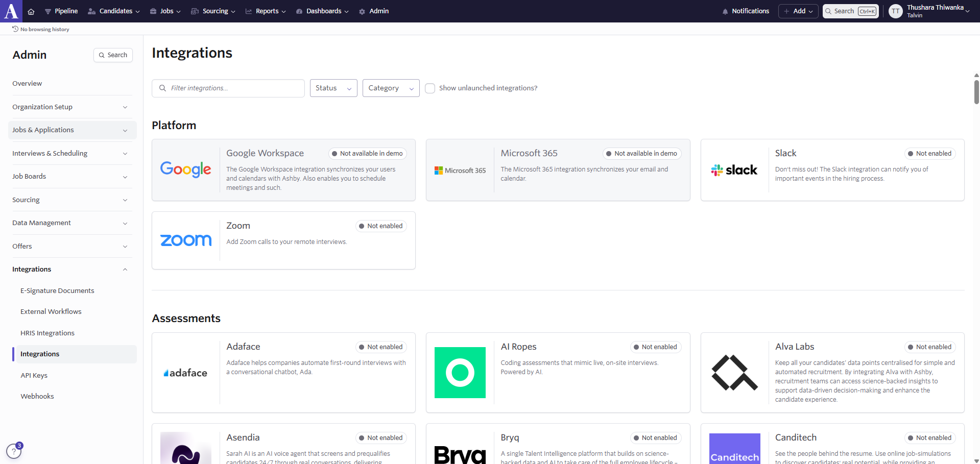980x464 pixels.
Task: Open the Reports menu
Action: coord(266,11)
